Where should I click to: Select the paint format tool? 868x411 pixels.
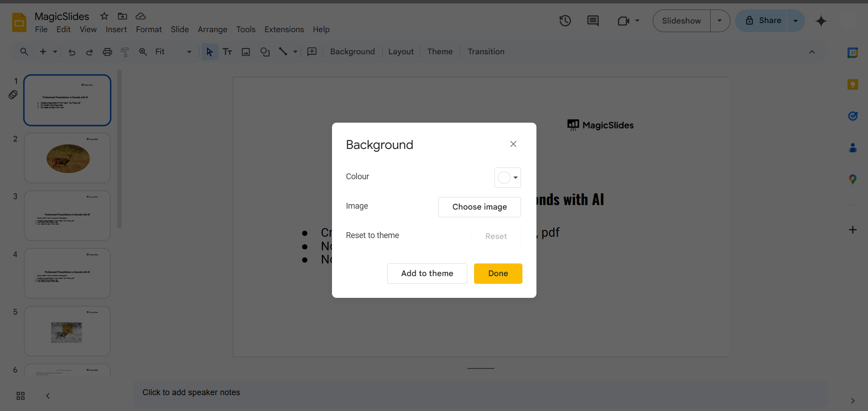(x=125, y=52)
